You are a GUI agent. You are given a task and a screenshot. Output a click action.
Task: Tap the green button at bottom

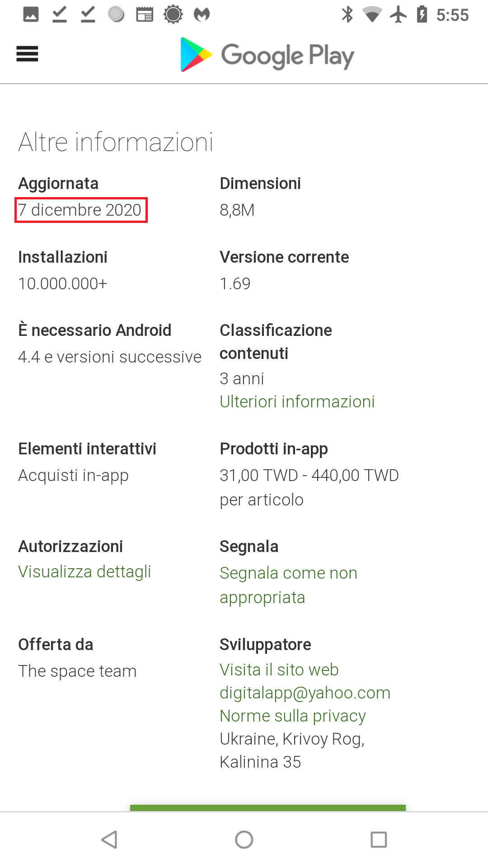pos(267,807)
